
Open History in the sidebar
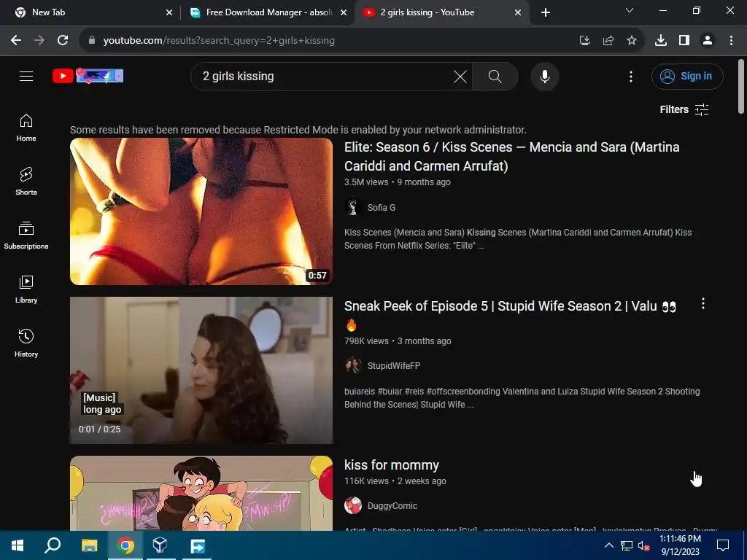(x=26, y=343)
